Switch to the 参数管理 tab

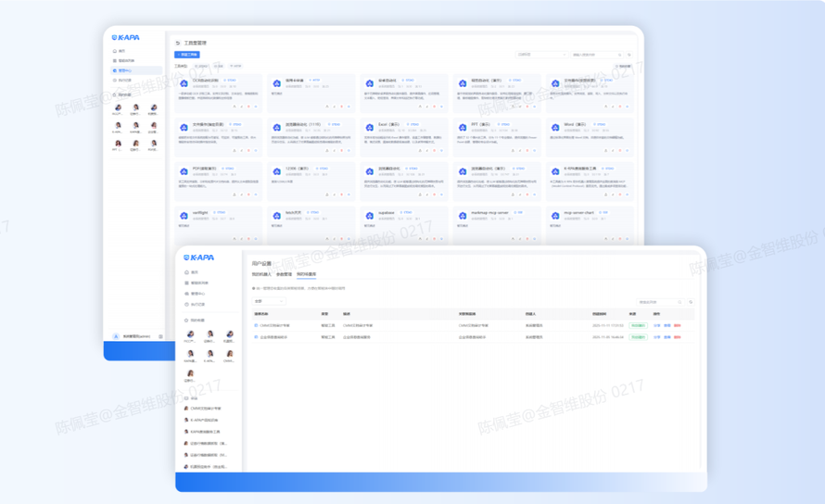[284, 274]
